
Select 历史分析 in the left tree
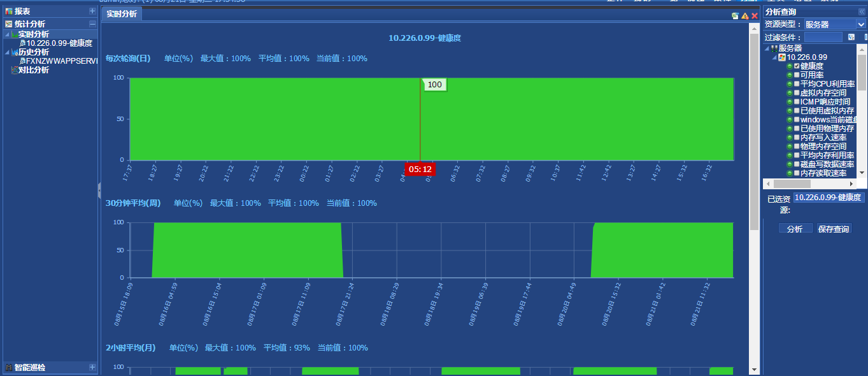[33, 52]
